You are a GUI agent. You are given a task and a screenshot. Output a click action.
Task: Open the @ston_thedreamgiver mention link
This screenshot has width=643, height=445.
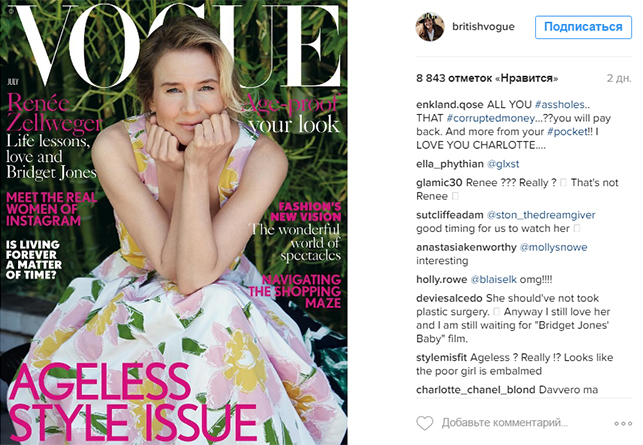pyautogui.click(x=540, y=215)
